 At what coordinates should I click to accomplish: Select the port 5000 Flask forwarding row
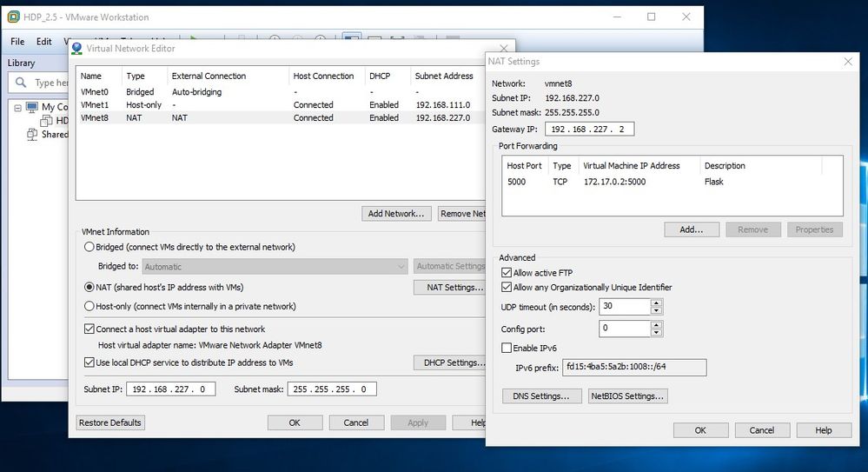[x=672, y=182]
